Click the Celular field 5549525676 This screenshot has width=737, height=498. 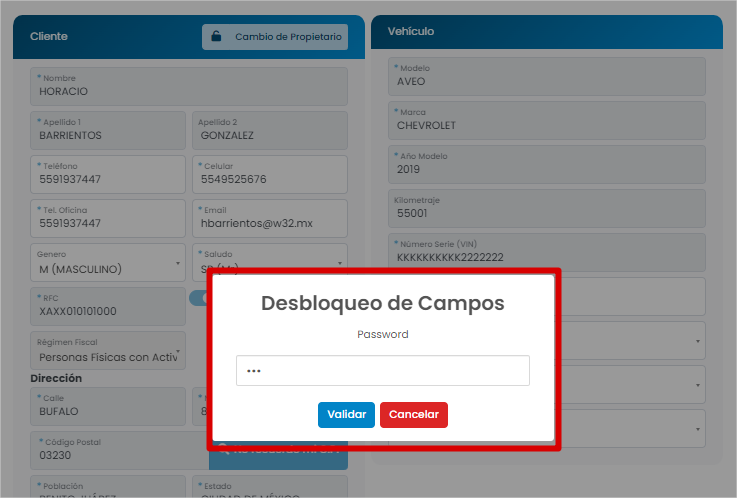pyautogui.click(x=270, y=174)
